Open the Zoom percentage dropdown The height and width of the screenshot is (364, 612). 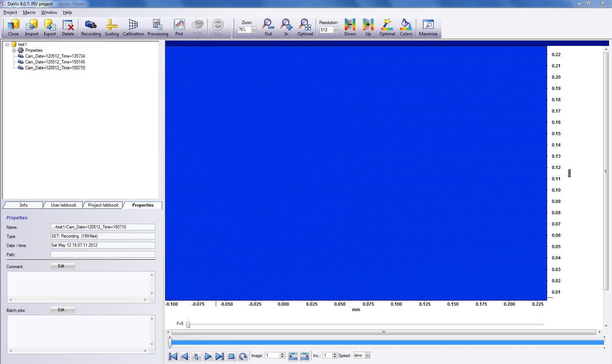click(x=254, y=30)
